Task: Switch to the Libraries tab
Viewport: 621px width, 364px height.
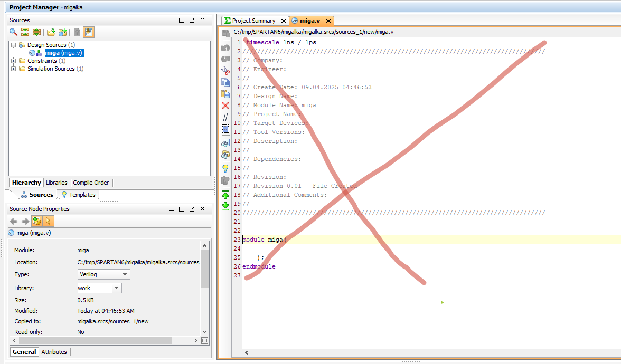Action: 57,183
